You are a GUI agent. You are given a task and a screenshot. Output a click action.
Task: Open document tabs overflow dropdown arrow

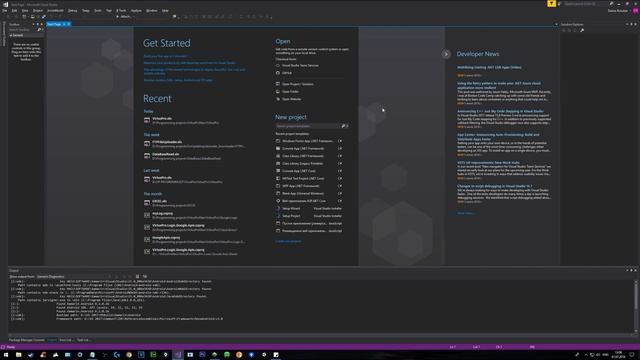(556, 24)
